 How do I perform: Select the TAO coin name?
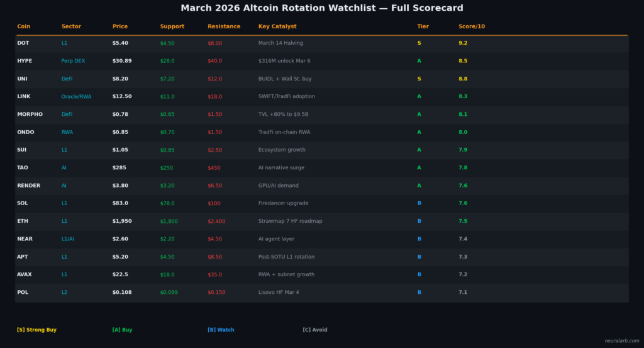[x=23, y=167]
